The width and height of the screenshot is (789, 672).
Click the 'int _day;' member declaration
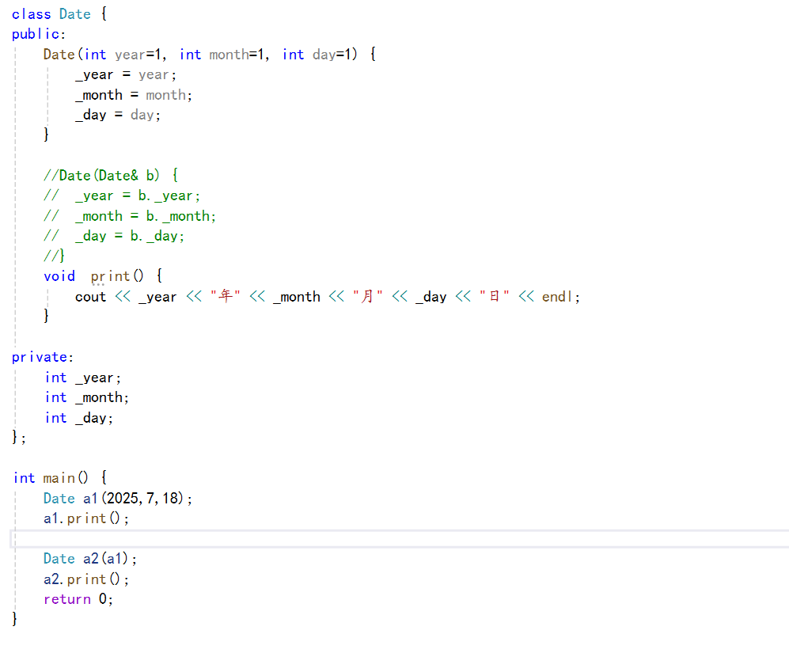pos(79,418)
